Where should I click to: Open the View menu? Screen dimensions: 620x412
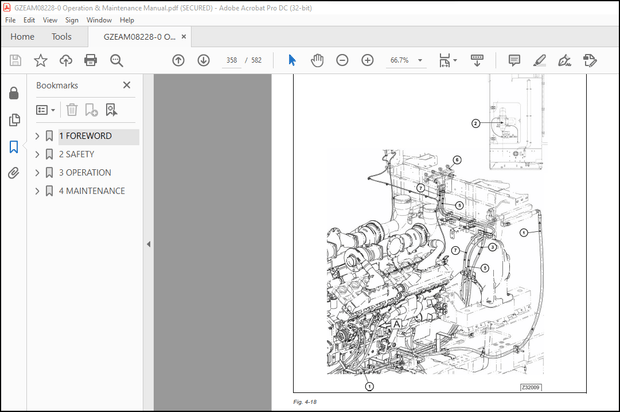click(x=50, y=20)
